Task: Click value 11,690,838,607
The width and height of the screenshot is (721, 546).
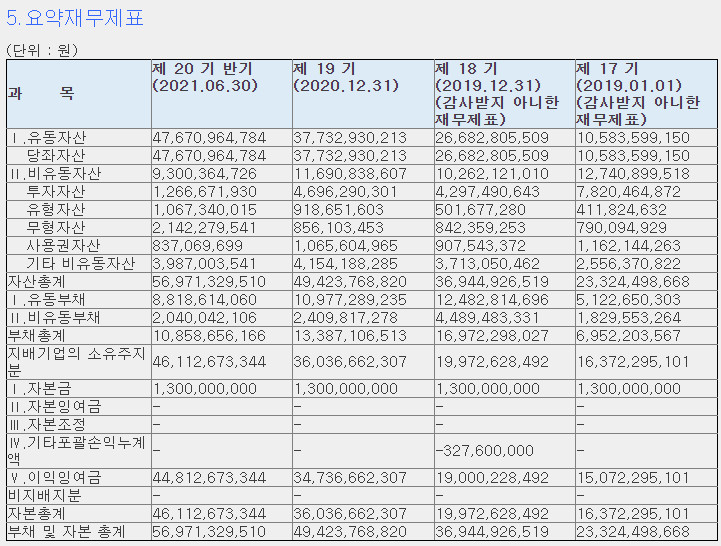Action: point(350,174)
